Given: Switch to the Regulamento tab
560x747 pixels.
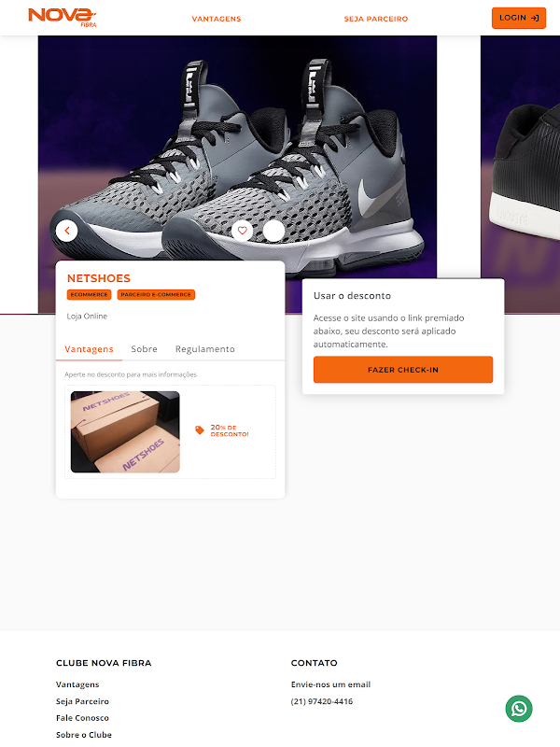Looking at the screenshot, I should (204, 349).
